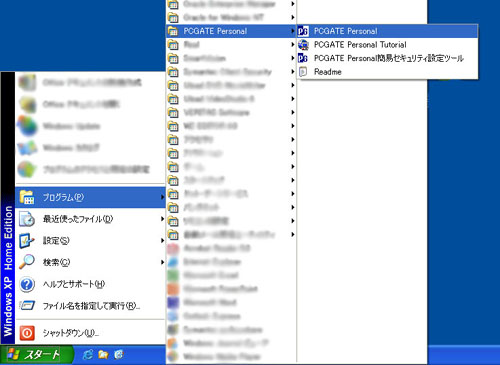Open ヘルプとサポート(H) question mark icon
The width and height of the screenshot is (500, 365).
[27, 284]
